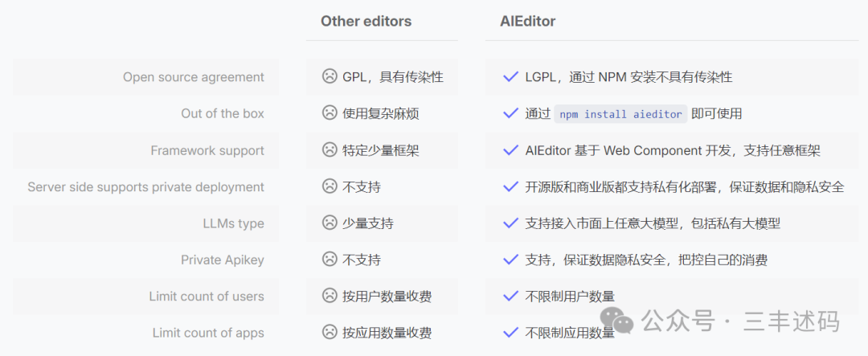The height and width of the screenshot is (356, 868).
Task: Select the Private Apikey row label
Action: pyautogui.click(x=223, y=260)
